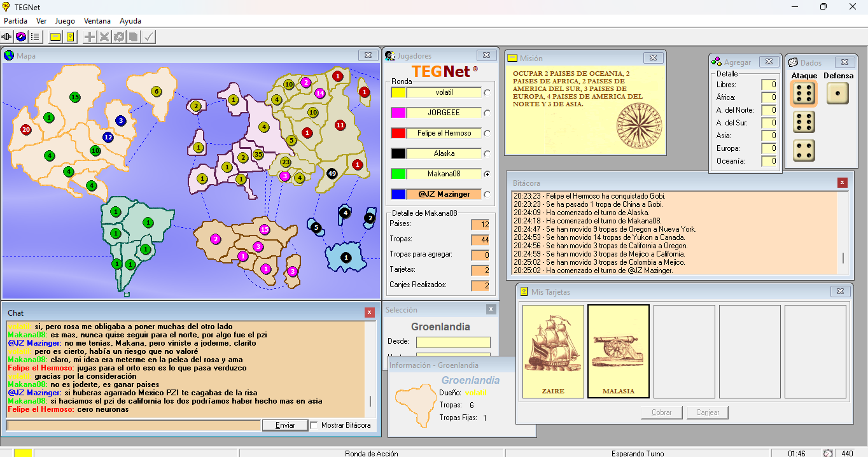Click the Cobrar button
The width and height of the screenshot is (868, 457).
pyautogui.click(x=662, y=412)
